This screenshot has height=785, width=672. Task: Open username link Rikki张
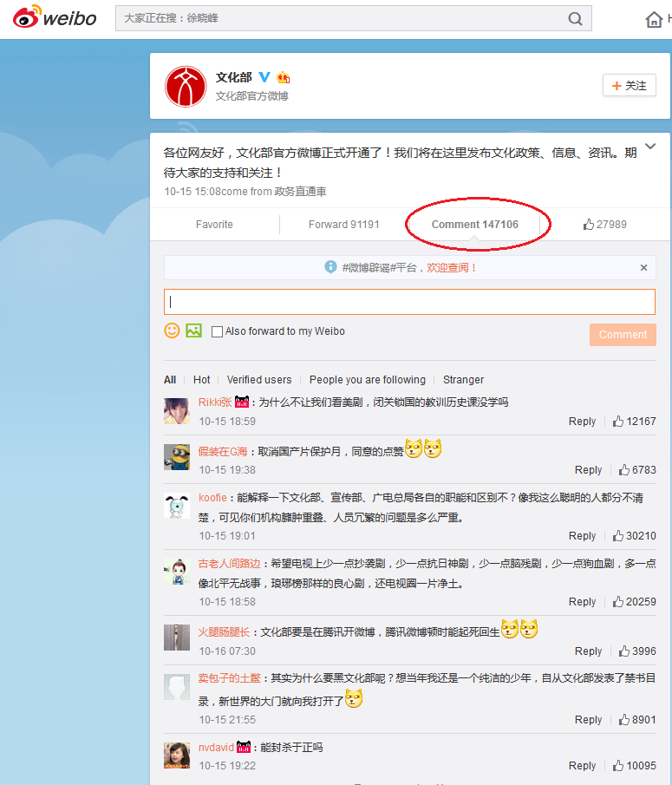click(215, 402)
